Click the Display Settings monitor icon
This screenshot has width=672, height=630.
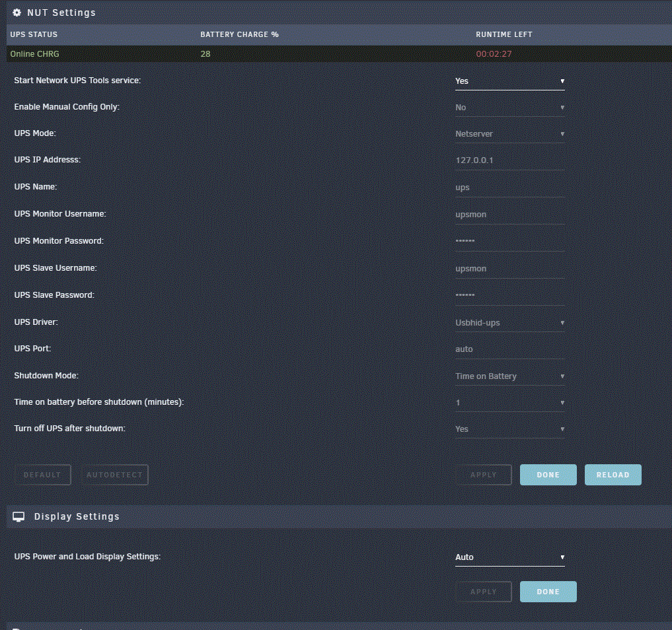(19, 516)
